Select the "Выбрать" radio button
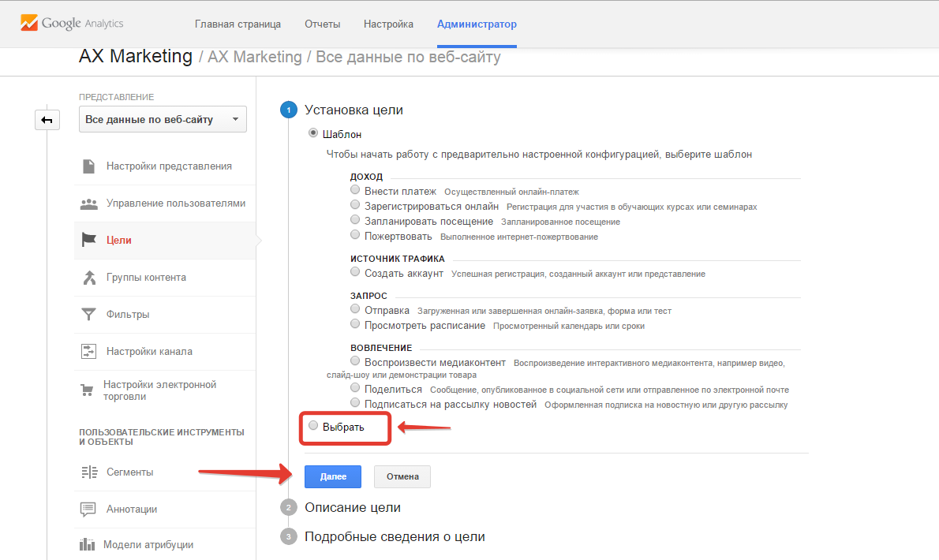 click(313, 426)
